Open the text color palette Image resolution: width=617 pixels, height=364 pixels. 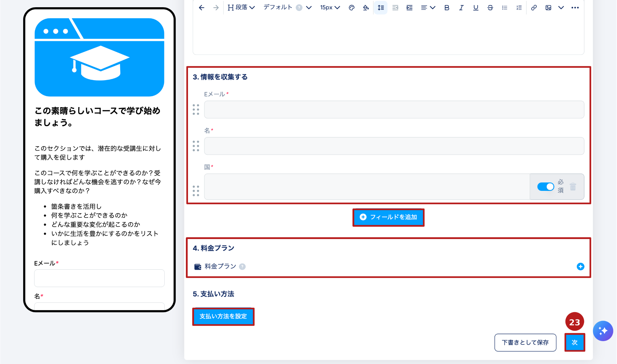click(x=351, y=8)
